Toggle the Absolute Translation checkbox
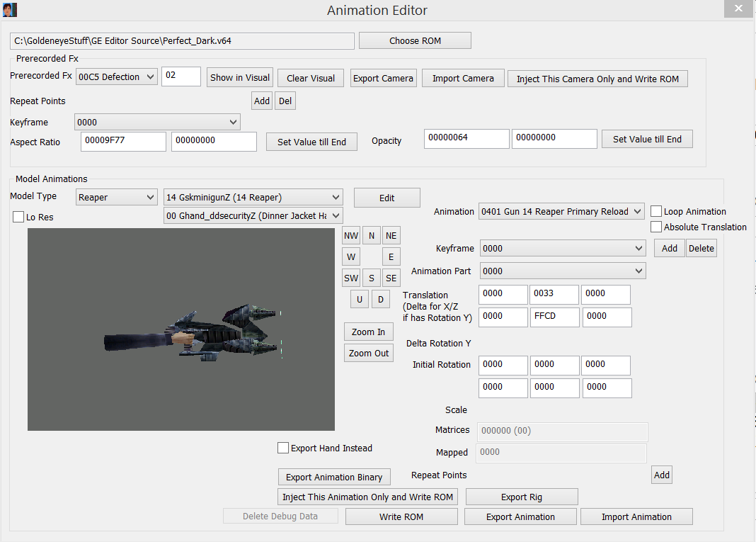This screenshot has width=756, height=542. pos(655,226)
